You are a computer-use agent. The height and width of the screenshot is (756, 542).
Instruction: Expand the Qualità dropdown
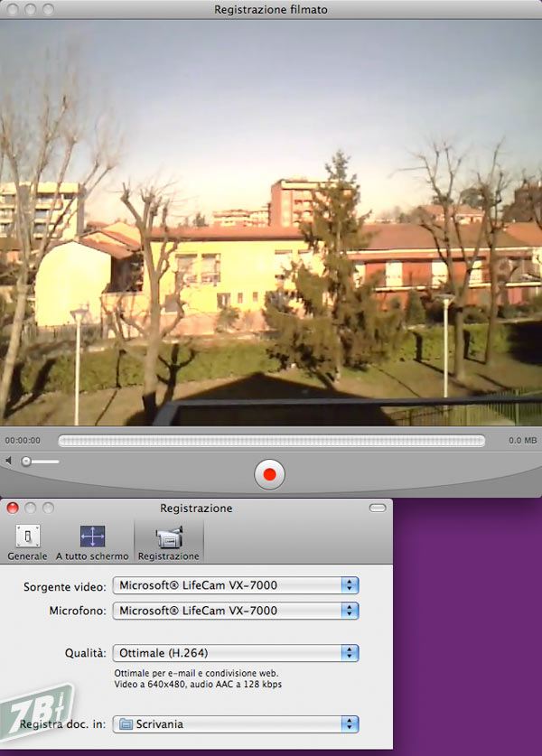[x=236, y=653]
